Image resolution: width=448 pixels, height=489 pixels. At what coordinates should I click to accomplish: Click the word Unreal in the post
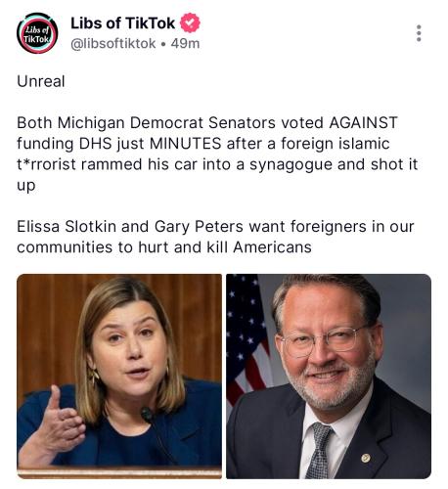click(41, 81)
